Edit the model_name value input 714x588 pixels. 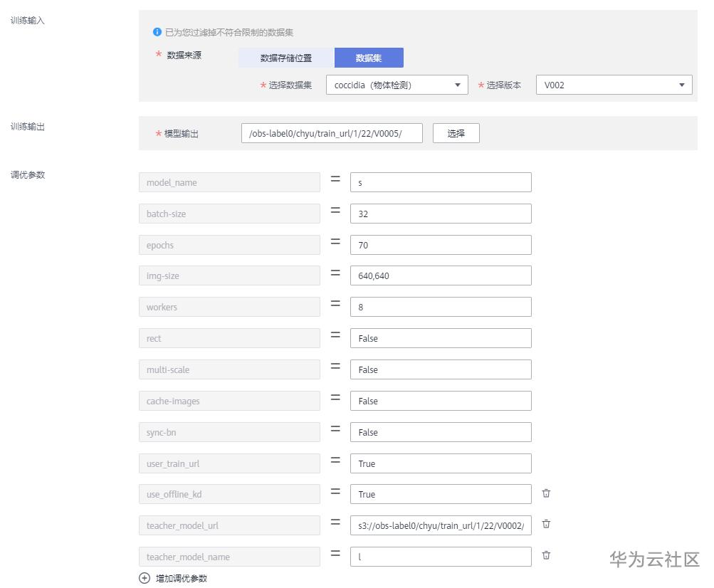(441, 182)
